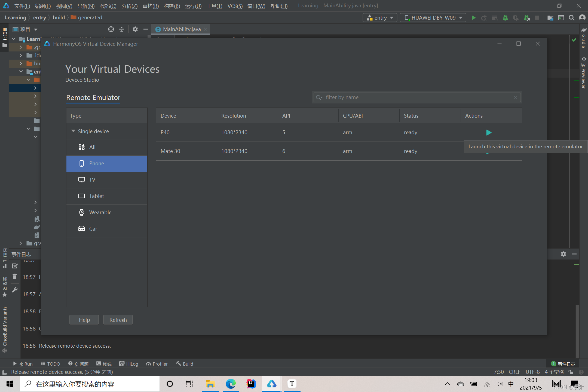Open Microsoft Edge from taskbar
588x392 pixels.
pos(231,384)
